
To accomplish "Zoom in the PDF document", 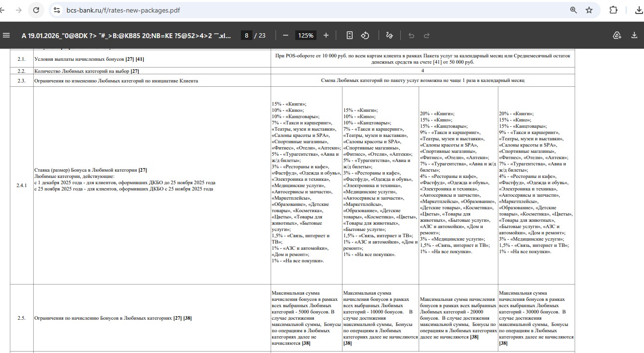I will click(326, 35).
